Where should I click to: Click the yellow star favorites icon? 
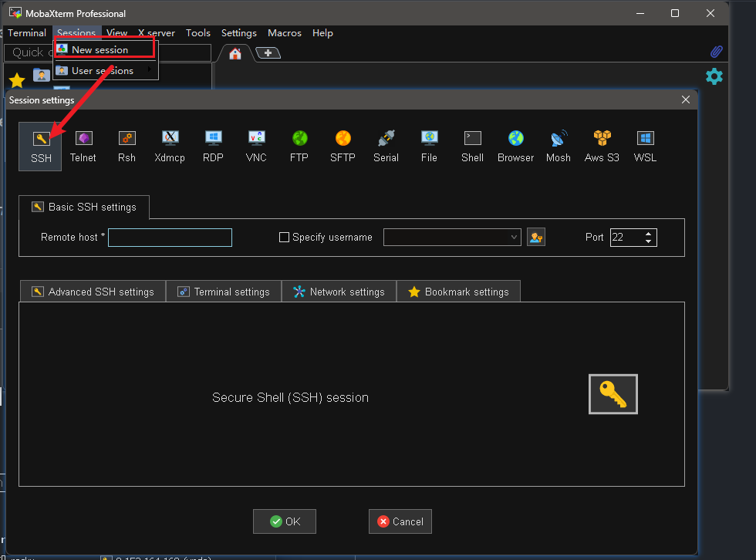17,80
